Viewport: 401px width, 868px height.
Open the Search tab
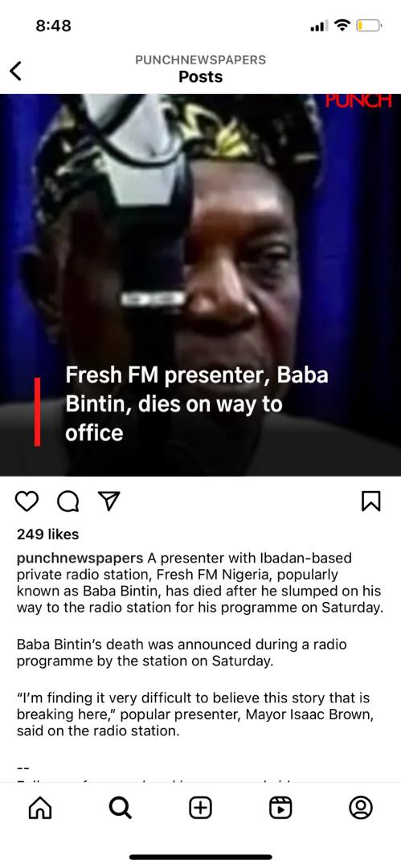pos(121,809)
